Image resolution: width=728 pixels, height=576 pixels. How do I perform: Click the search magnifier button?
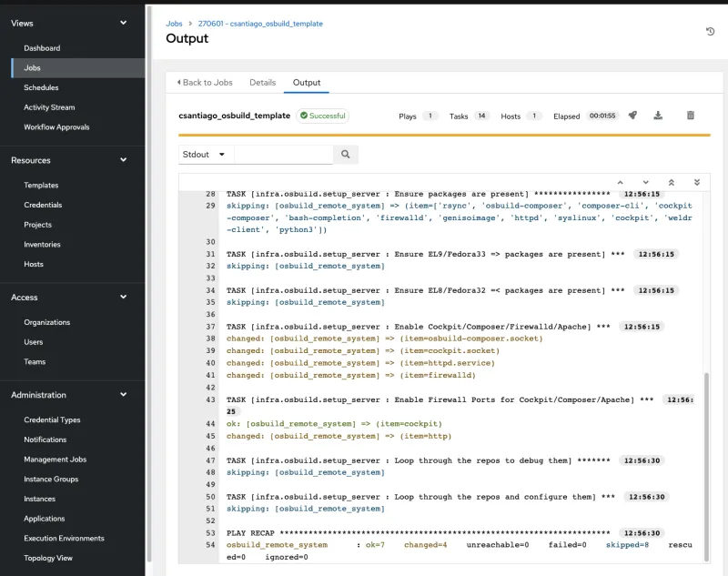click(x=345, y=155)
